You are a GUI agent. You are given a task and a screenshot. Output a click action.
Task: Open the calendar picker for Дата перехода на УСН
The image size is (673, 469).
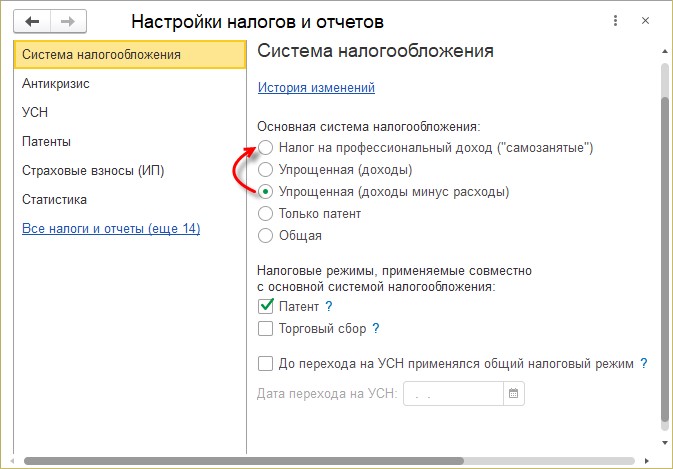pyautogui.click(x=513, y=393)
